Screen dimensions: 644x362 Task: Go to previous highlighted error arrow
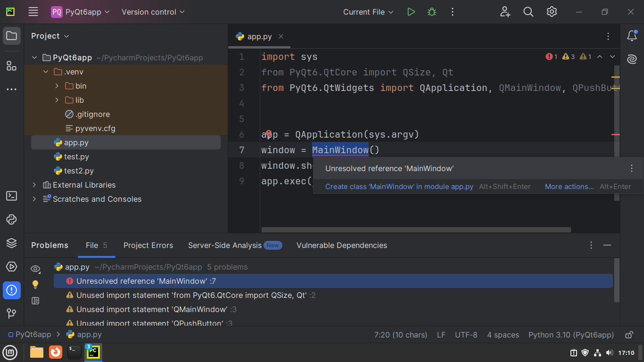tap(600, 57)
